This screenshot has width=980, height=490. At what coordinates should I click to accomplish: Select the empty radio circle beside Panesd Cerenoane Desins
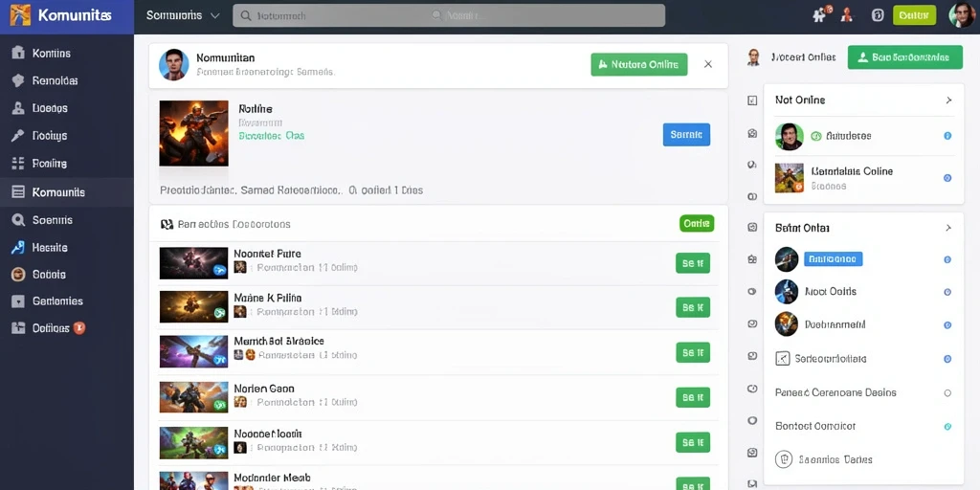pyautogui.click(x=947, y=393)
